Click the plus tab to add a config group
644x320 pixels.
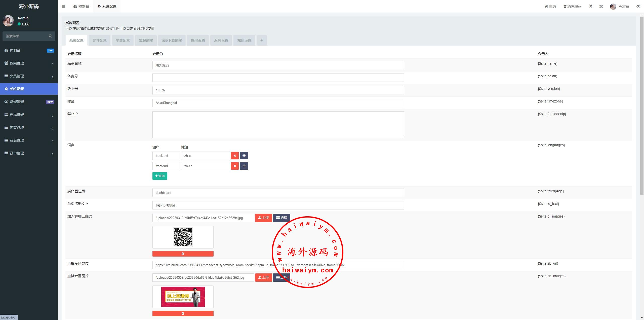pyautogui.click(x=262, y=40)
